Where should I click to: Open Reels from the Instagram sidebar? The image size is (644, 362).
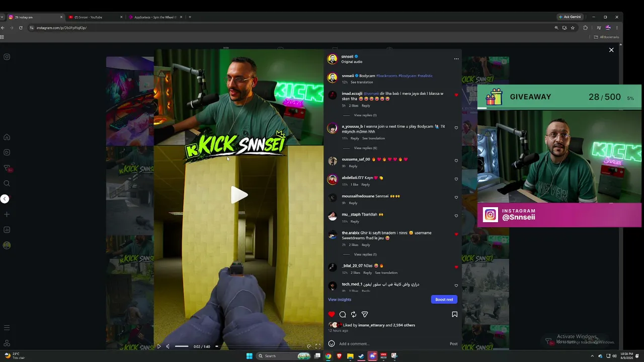pyautogui.click(x=7, y=152)
